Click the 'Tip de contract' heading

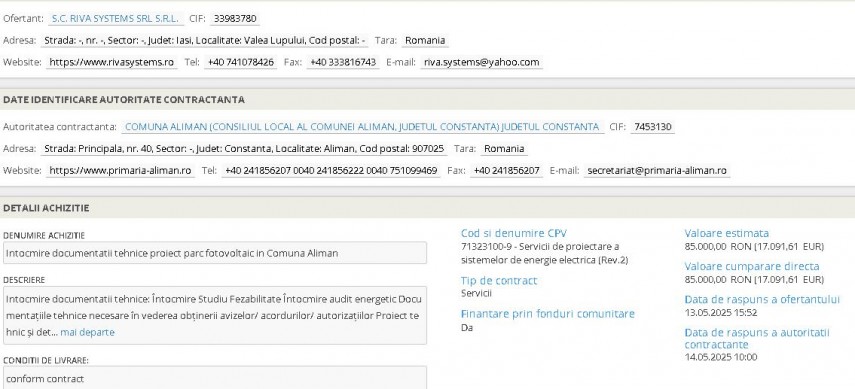point(499,281)
